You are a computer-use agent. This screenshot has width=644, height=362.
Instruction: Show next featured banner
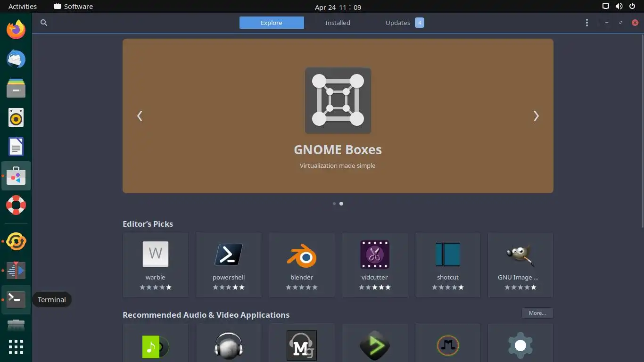[x=536, y=116]
